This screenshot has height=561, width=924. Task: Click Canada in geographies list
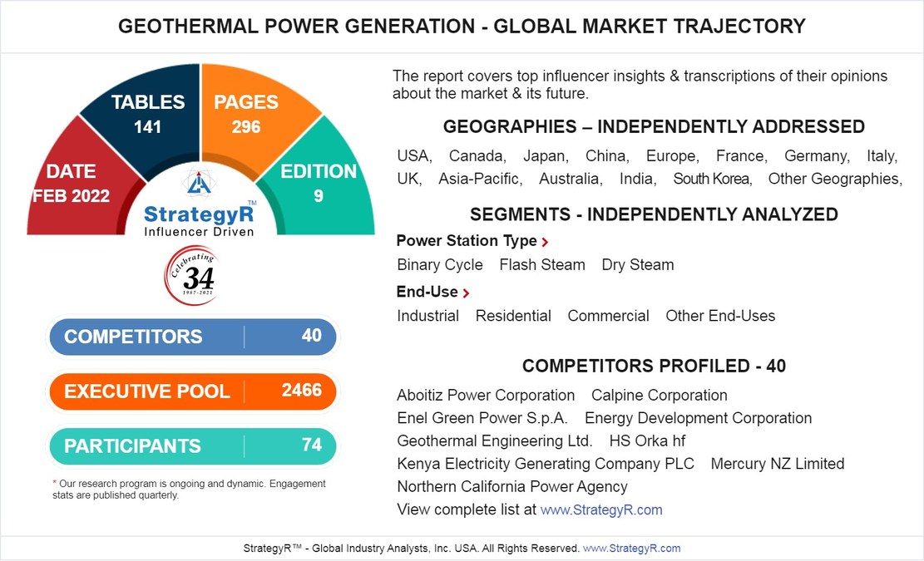tap(477, 156)
